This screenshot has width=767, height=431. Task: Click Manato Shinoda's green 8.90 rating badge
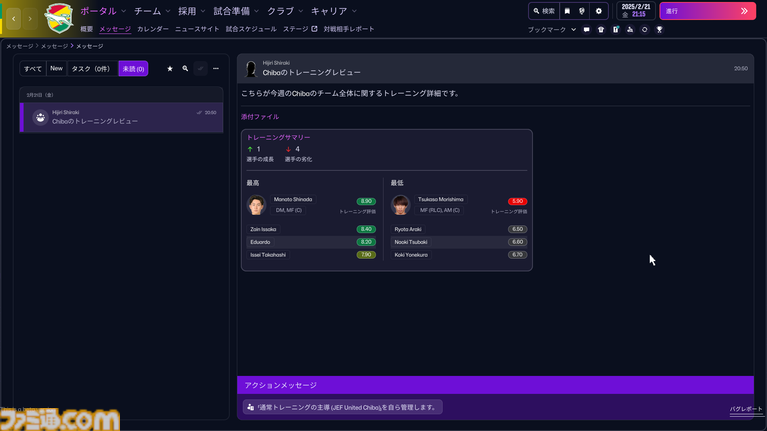366,201
